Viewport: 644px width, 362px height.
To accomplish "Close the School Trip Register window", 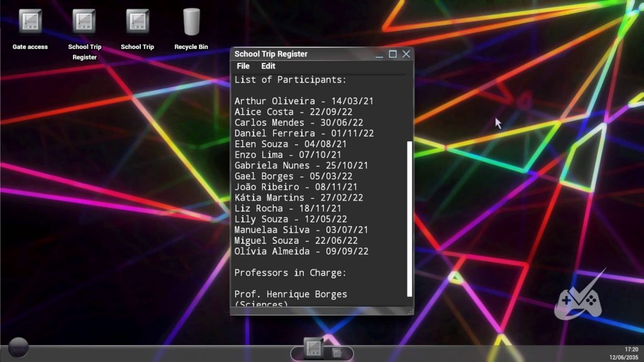I will [x=406, y=54].
